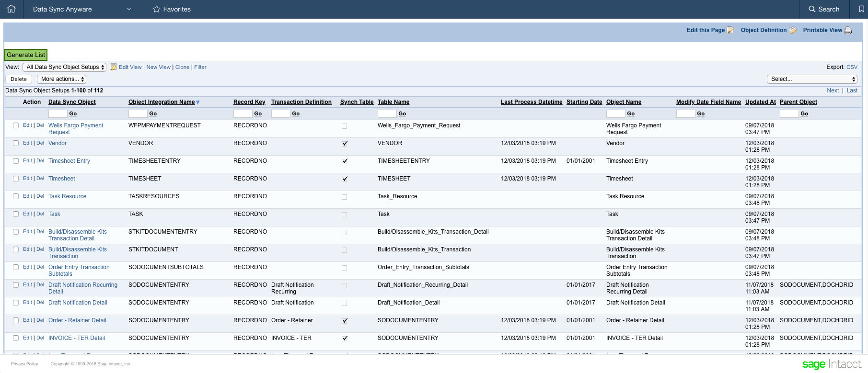The height and width of the screenshot is (373, 868).
Task: Sort by Object Integration Name column header
Action: 162,102
